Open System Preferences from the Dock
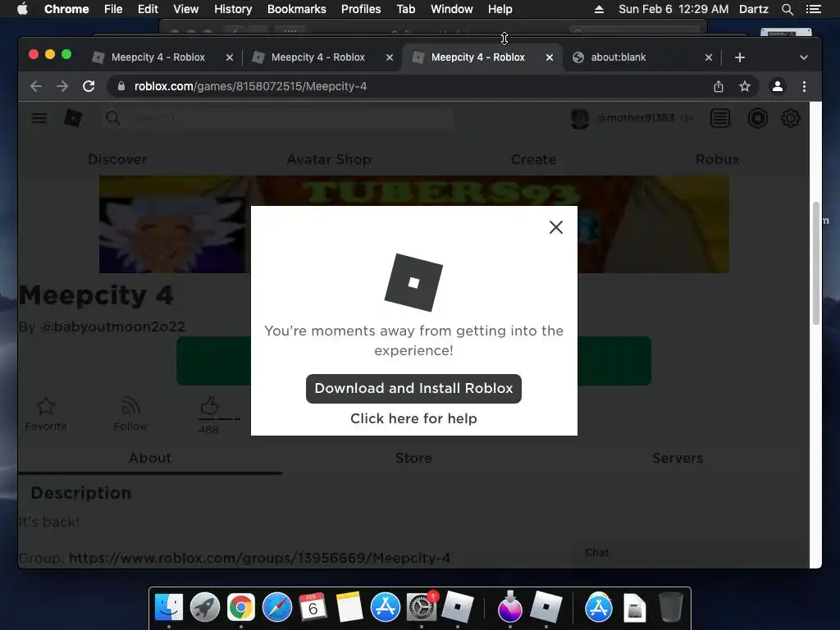Screen dimensions: 840x630 point(422,608)
